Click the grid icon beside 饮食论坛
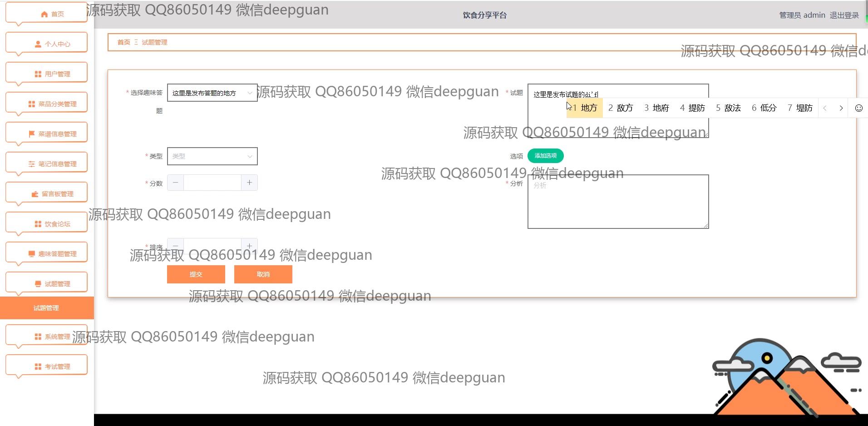This screenshot has height=426, width=868. (38, 224)
